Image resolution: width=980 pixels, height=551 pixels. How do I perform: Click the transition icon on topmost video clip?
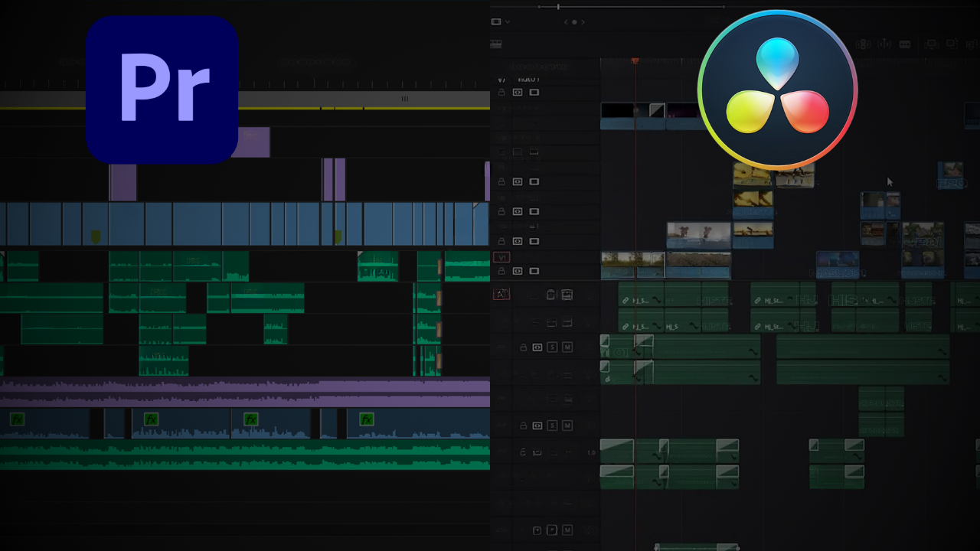[657, 110]
